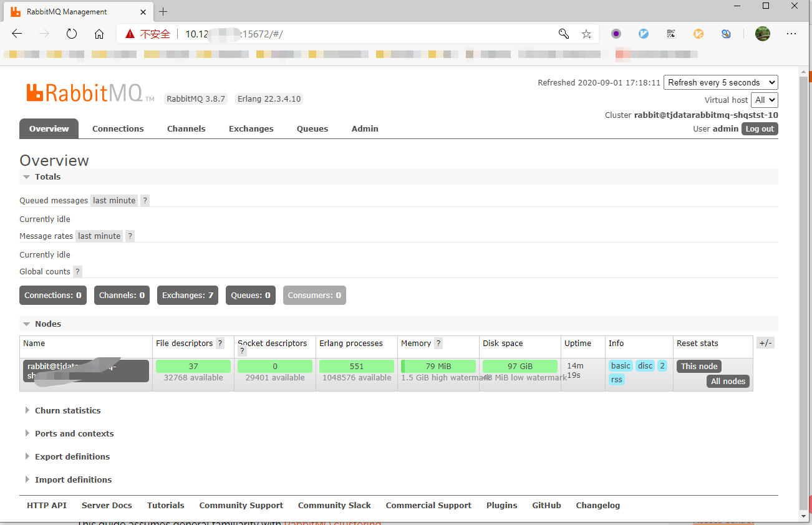Click the not-secure warning triangle icon
Image resolution: width=812 pixels, height=525 pixels.
click(130, 34)
